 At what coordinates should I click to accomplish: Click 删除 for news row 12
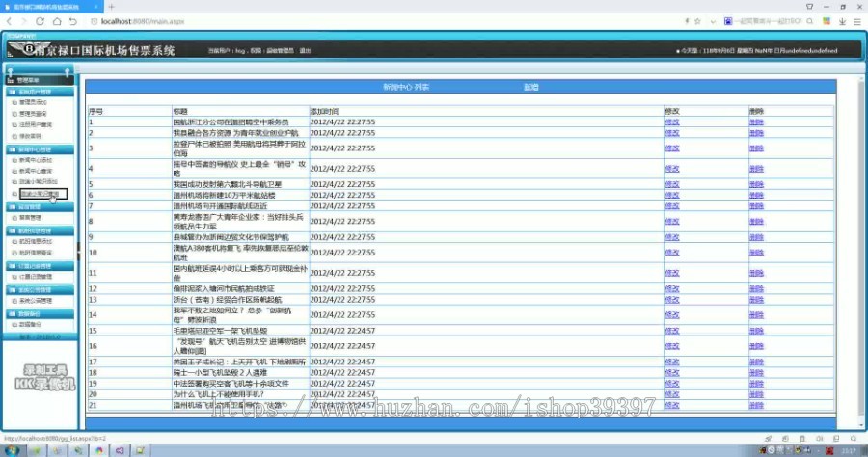[x=756, y=289]
